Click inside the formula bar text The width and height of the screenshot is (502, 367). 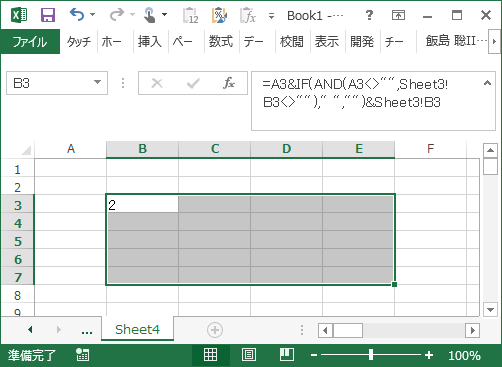(355, 93)
